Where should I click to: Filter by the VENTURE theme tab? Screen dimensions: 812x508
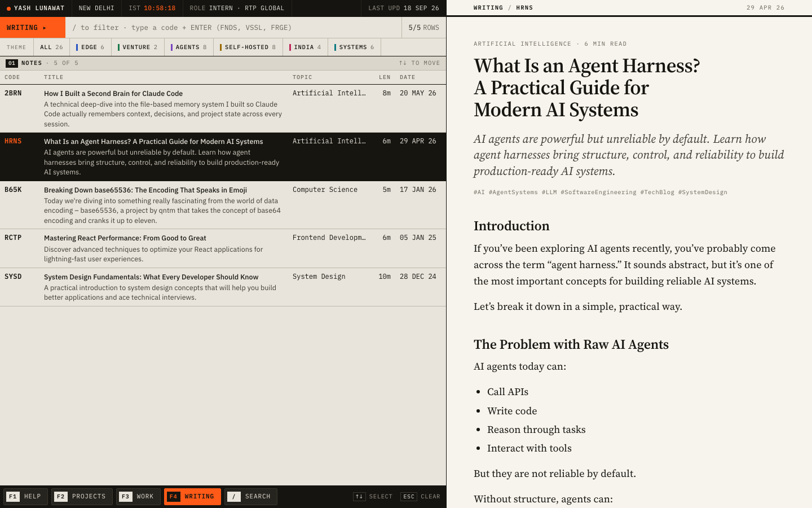(x=138, y=47)
